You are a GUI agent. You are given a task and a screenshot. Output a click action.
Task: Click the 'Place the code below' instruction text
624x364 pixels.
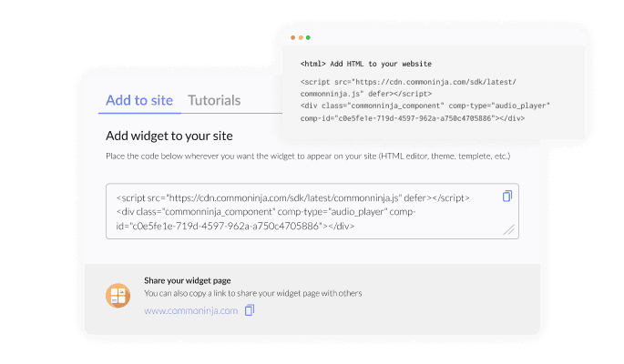[308, 157]
